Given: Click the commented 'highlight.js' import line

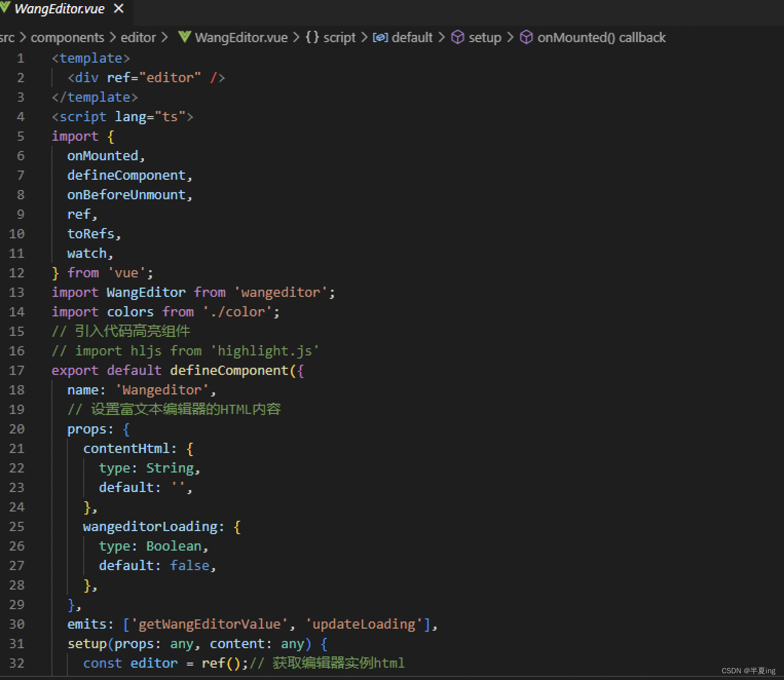Looking at the screenshot, I should click(x=185, y=351).
